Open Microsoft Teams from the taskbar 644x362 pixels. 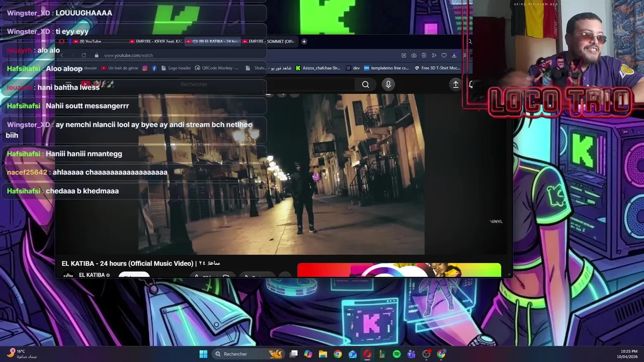pos(412,354)
